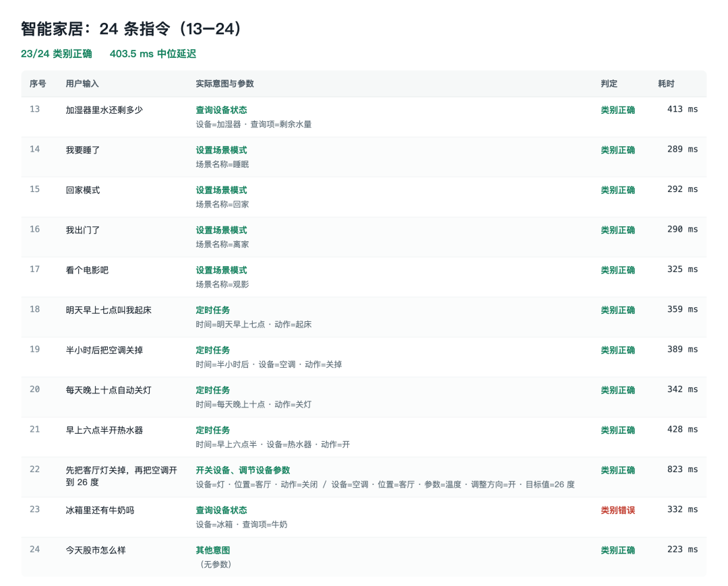This screenshot has height=586, width=728.
Task: Click the "类别正确" verdict in row 16
Action: tap(618, 230)
